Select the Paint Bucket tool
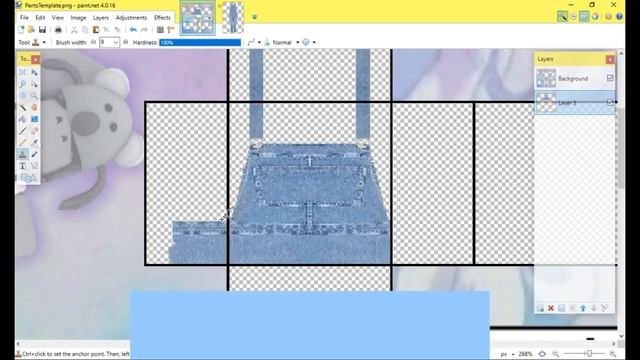Viewport: 640px width, 360px height. (x=22, y=119)
